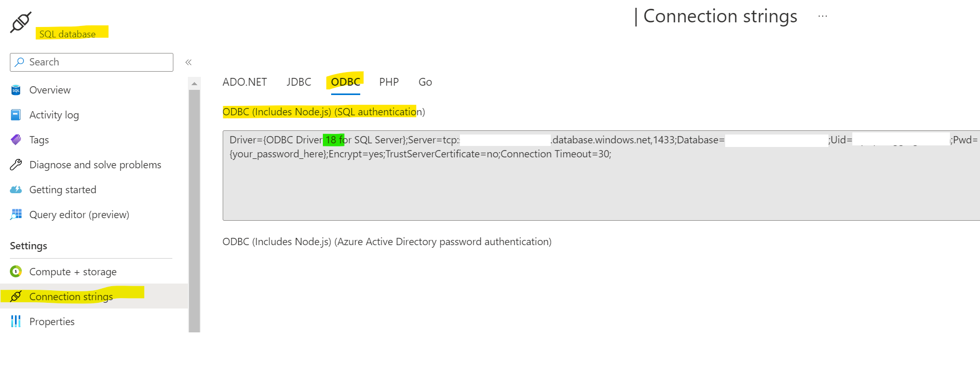Open Getting started menu entry
Viewport: 980px width, 376px height.
tap(63, 190)
